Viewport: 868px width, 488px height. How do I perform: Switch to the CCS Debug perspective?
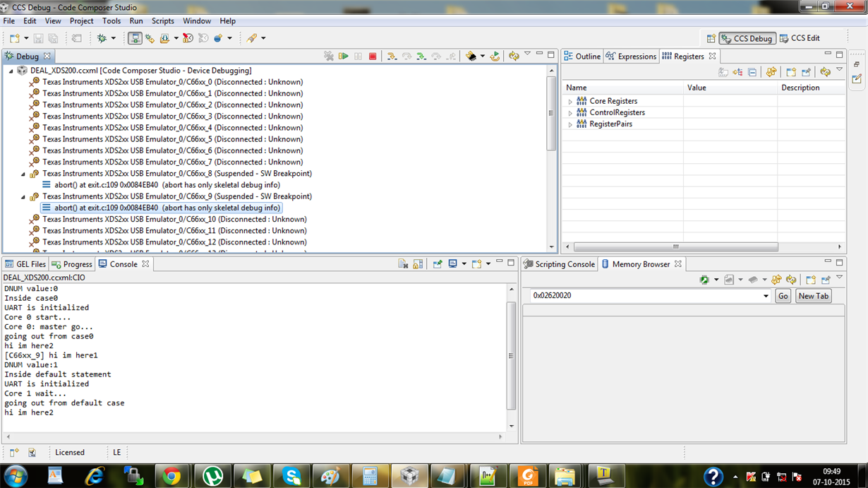point(747,38)
